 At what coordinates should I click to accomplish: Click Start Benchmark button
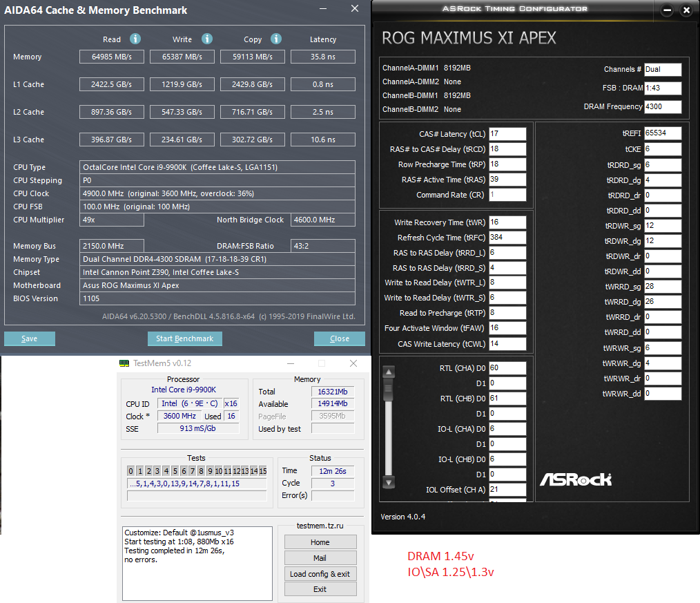pyautogui.click(x=185, y=338)
